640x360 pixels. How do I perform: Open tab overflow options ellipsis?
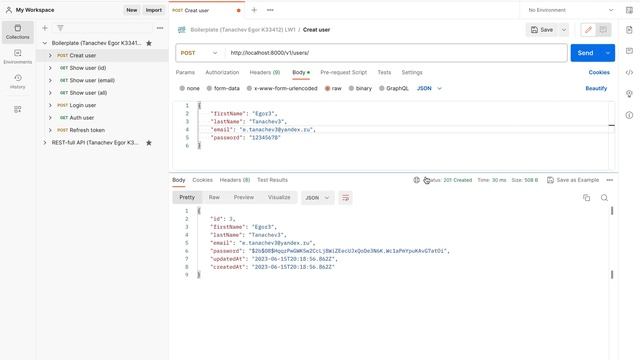tap(270, 10)
